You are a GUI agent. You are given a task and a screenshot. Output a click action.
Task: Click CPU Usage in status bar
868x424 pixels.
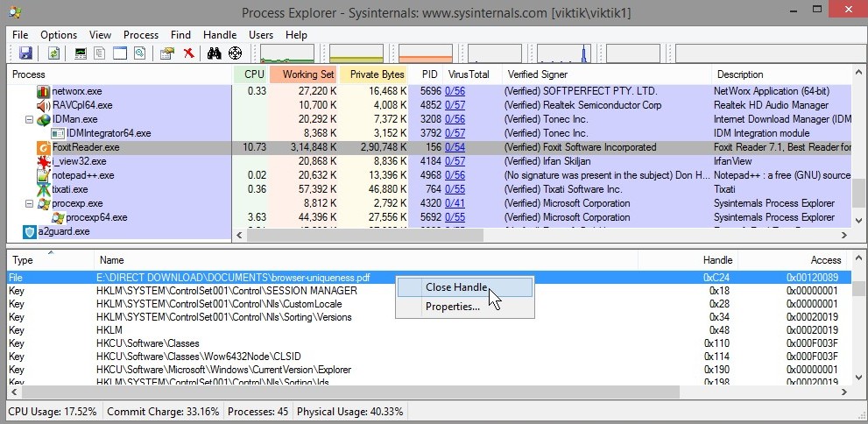(53, 412)
